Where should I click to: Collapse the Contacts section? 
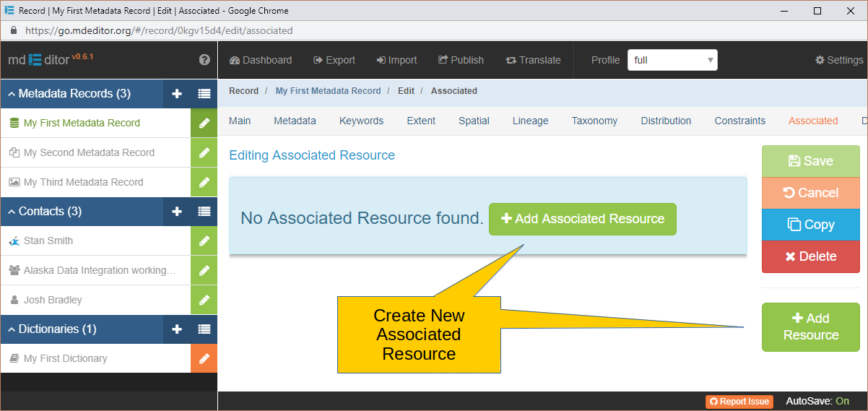pos(12,212)
